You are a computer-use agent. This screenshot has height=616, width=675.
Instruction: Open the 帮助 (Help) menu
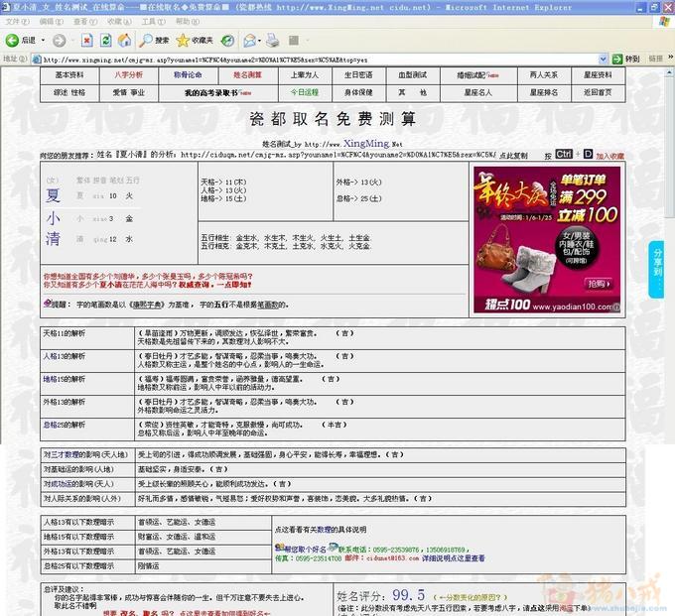coord(188,22)
